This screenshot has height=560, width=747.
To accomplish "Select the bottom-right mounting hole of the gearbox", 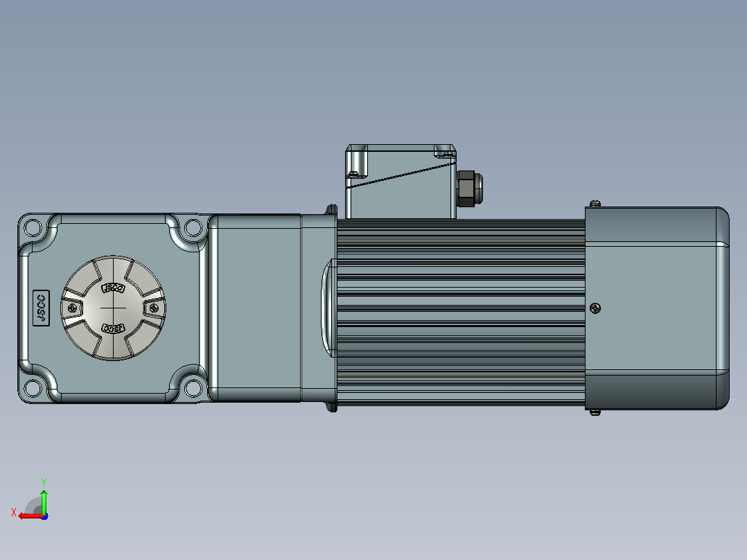I will point(193,388).
